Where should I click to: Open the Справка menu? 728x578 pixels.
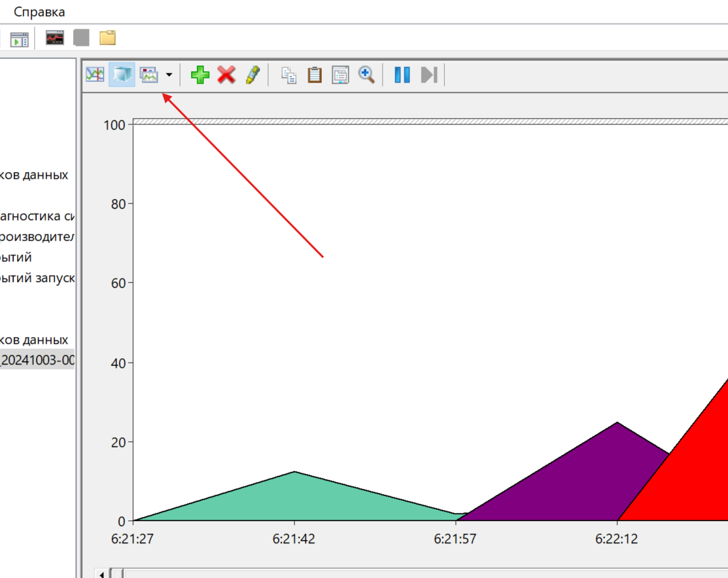point(39,12)
